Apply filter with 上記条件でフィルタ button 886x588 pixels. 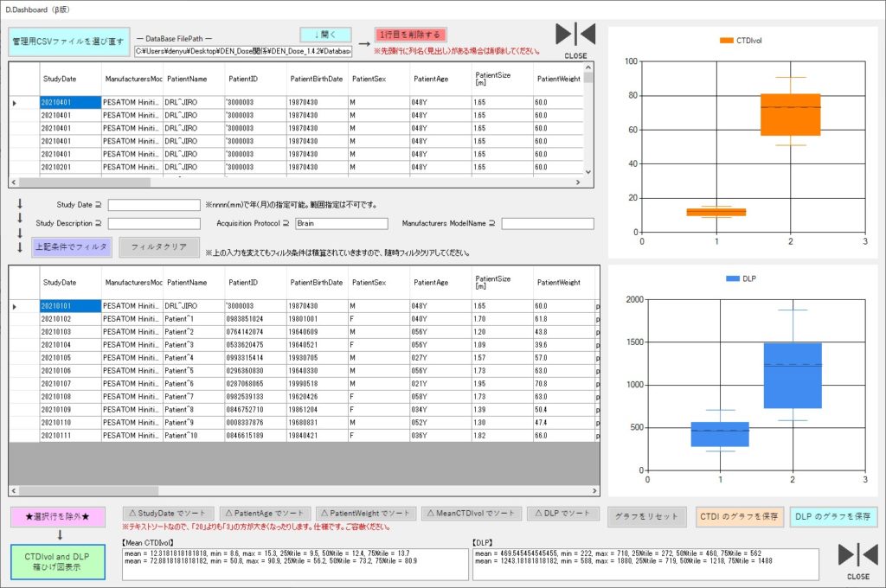72,246
